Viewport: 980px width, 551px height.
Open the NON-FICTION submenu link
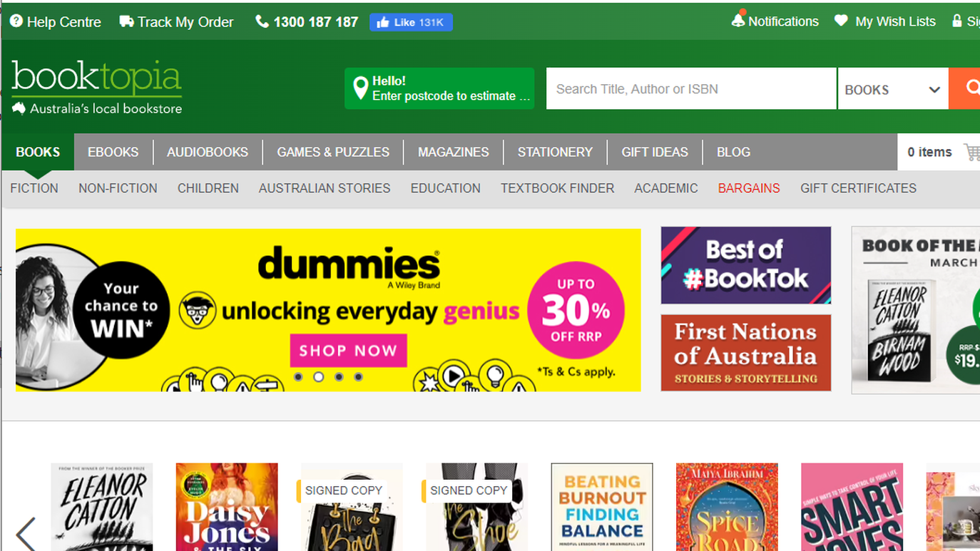[118, 188]
